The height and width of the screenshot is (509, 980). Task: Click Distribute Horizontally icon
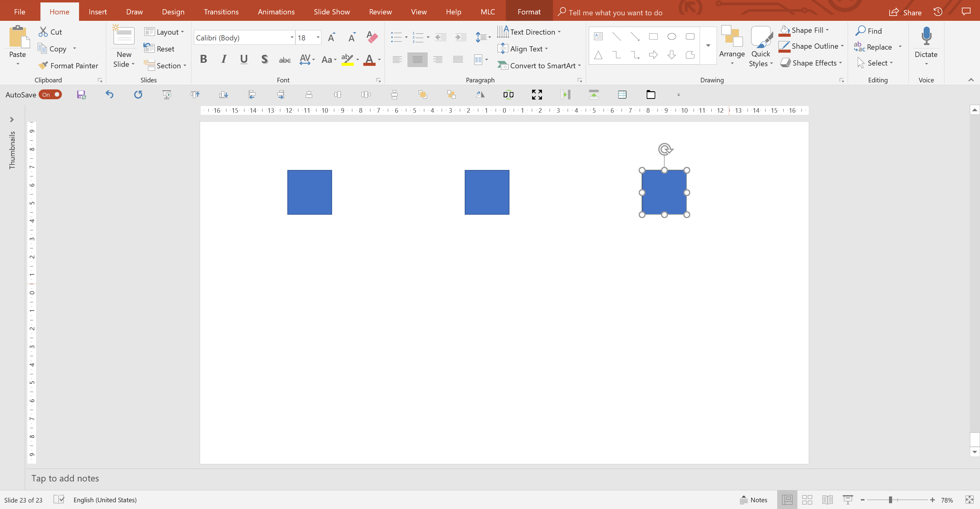coord(366,94)
